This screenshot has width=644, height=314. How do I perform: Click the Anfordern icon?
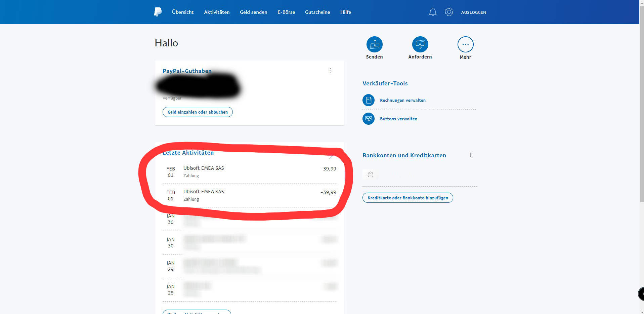[420, 44]
